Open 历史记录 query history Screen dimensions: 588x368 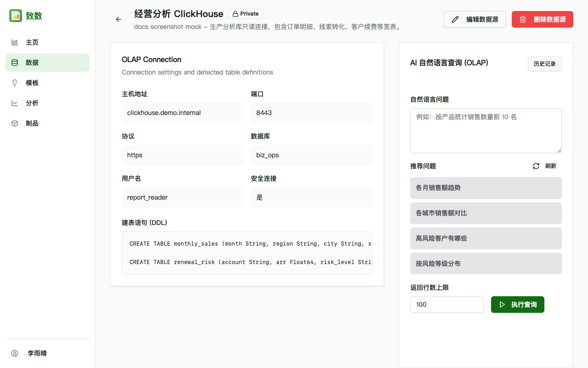[545, 64]
